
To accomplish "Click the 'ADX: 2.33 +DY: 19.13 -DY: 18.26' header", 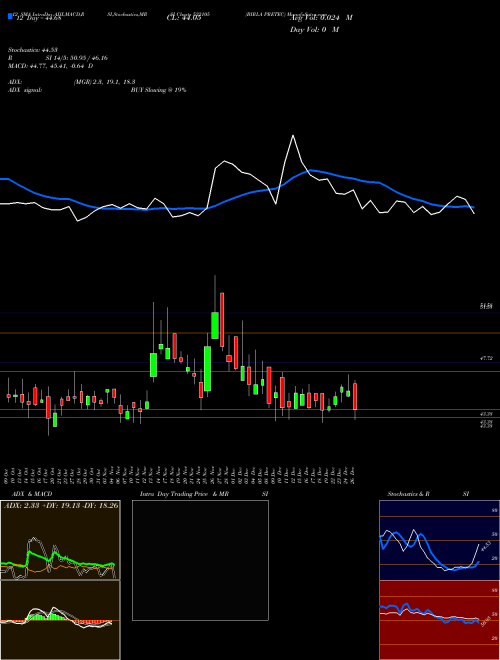I will pos(61,505).
